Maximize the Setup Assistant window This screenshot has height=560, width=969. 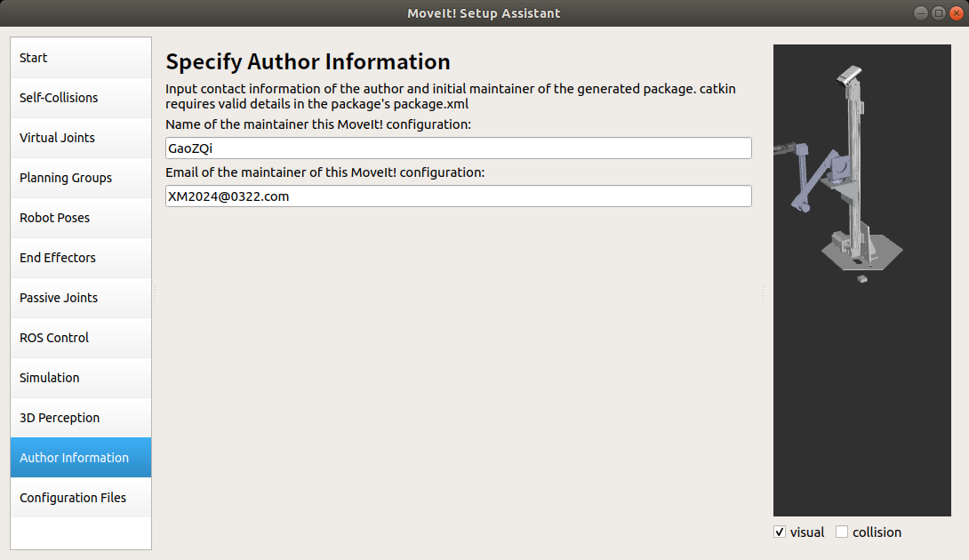click(x=939, y=13)
